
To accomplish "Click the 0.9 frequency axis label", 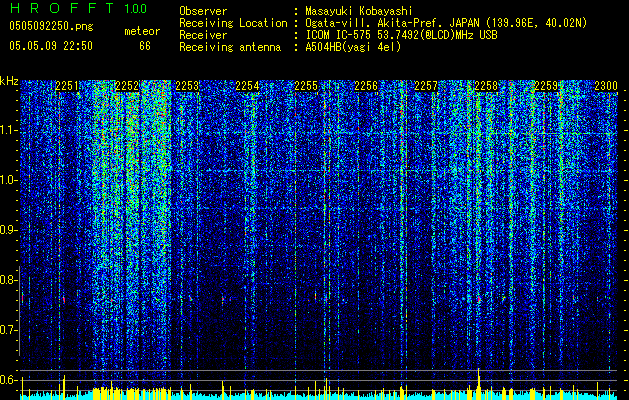I will pyautogui.click(x=8, y=230).
